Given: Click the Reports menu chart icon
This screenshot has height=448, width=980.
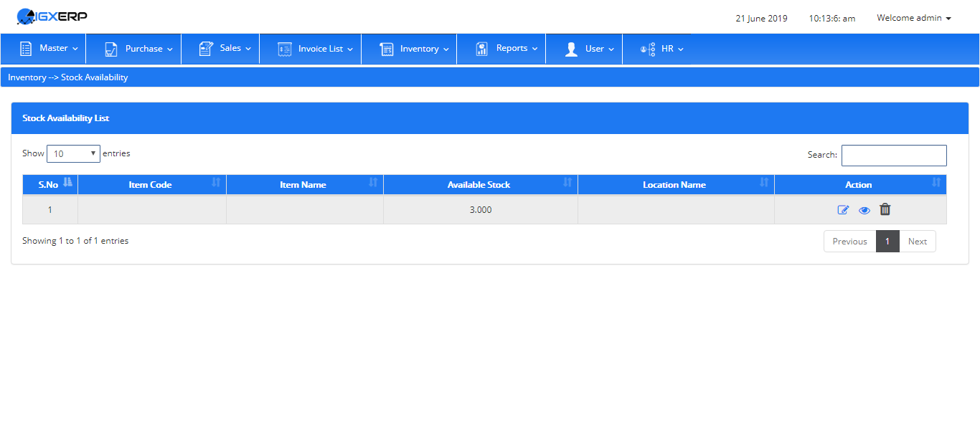Looking at the screenshot, I should [x=482, y=49].
